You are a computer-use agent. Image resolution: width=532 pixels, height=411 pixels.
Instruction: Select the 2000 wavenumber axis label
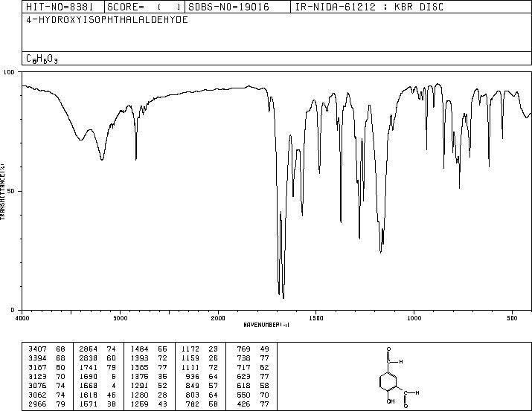pos(218,318)
